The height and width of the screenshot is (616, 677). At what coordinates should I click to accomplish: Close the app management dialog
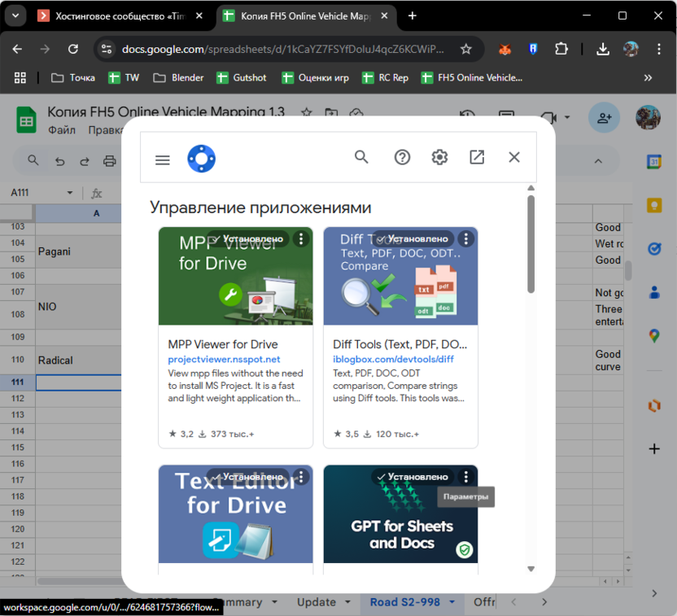[x=514, y=158]
